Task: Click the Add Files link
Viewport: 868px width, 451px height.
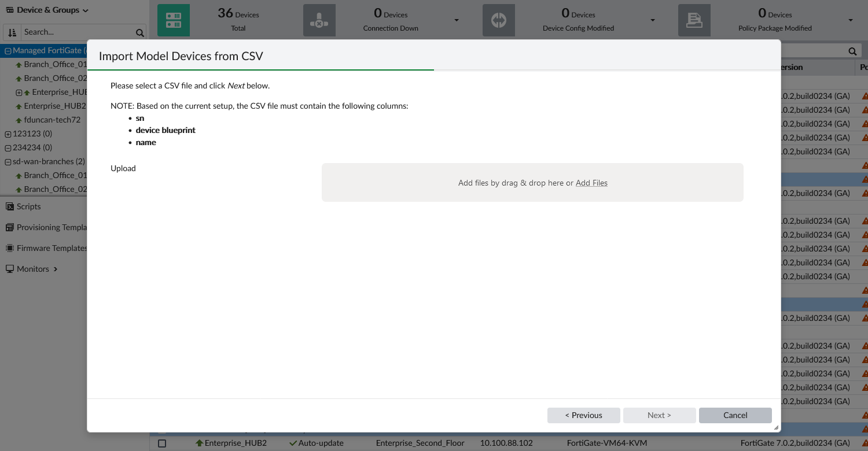Action: 591,183
